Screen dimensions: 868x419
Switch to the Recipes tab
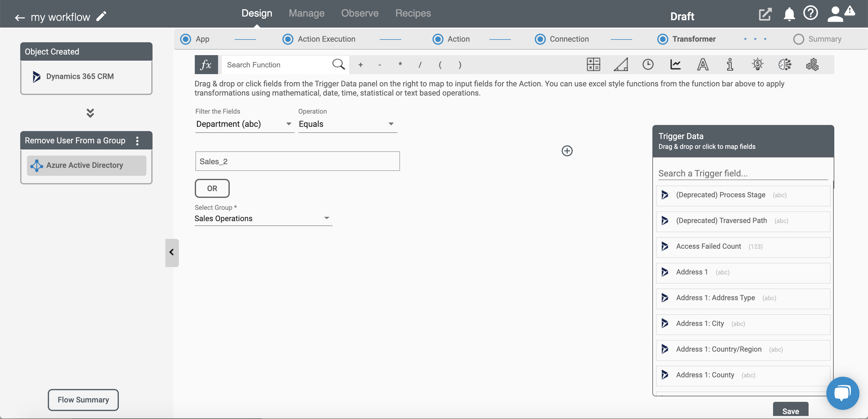tap(413, 12)
